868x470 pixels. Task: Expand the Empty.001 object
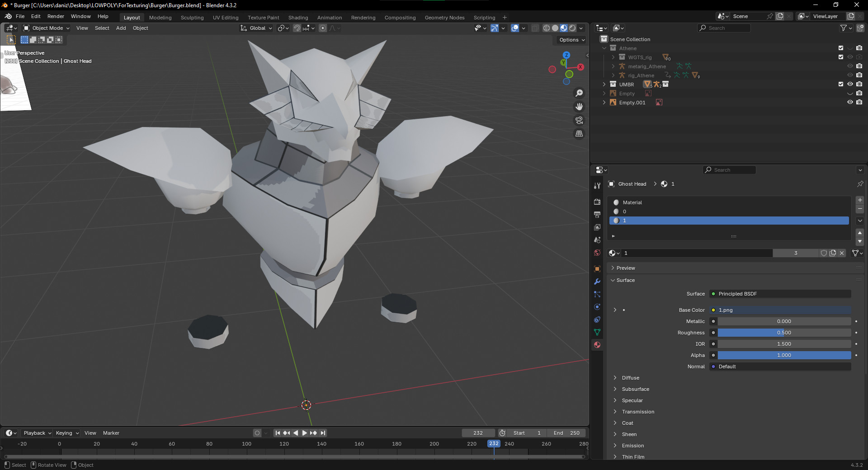pos(604,102)
